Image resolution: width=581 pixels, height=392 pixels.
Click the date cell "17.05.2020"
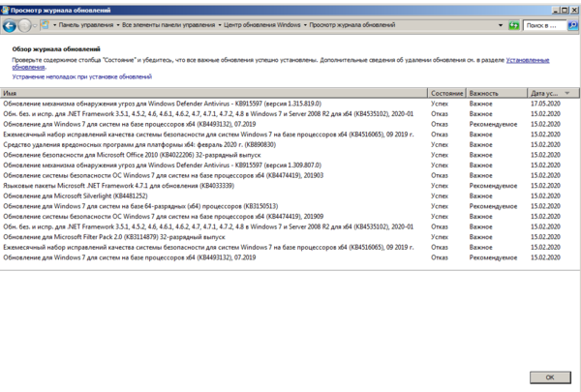(x=545, y=104)
